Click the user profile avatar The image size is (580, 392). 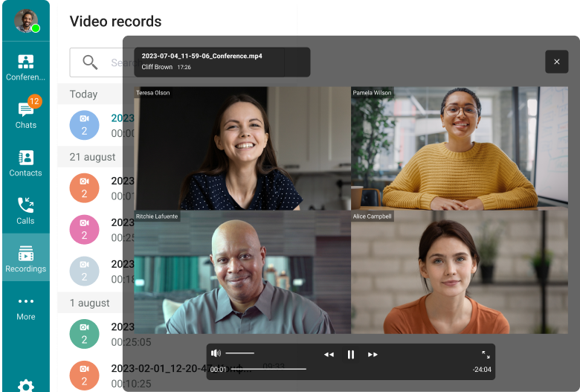pos(26,21)
